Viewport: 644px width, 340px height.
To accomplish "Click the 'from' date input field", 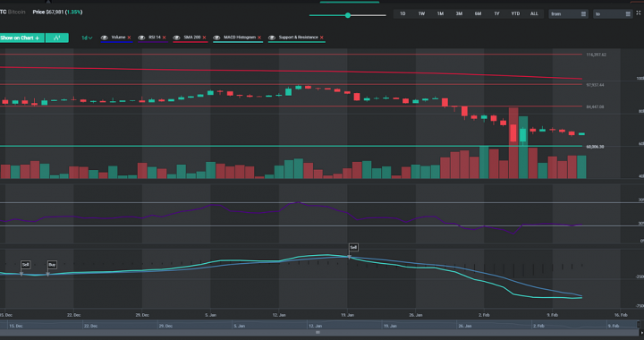I will (x=569, y=14).
